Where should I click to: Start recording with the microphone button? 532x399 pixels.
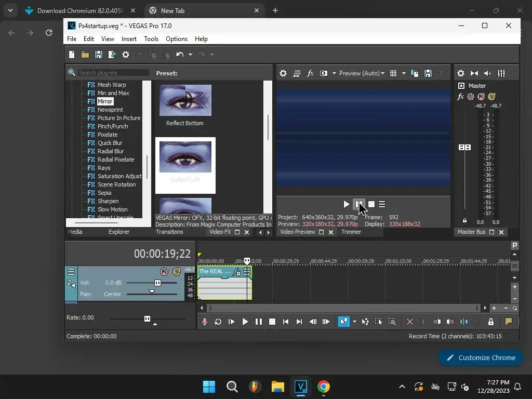[x=205, y=322]
